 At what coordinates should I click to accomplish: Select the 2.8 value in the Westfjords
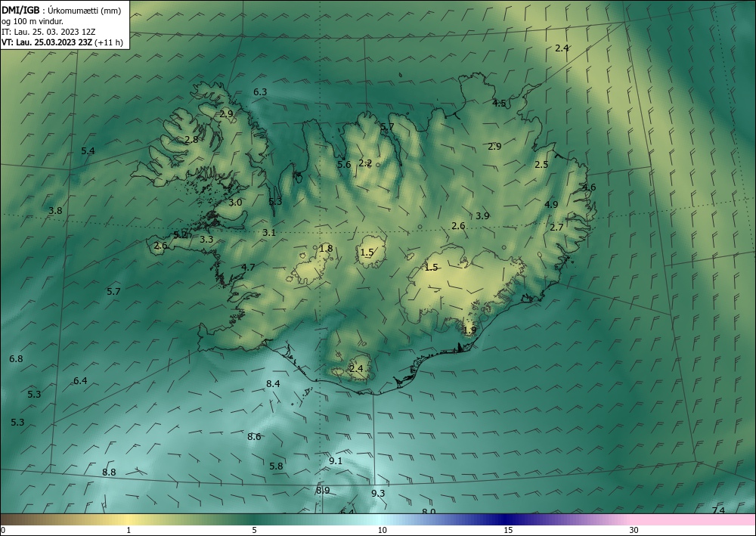(191, 139)
